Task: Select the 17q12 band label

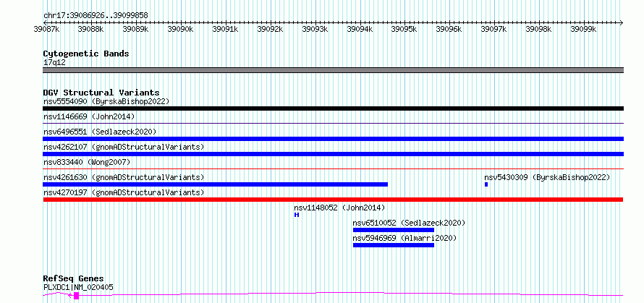Action: point(54,63)
